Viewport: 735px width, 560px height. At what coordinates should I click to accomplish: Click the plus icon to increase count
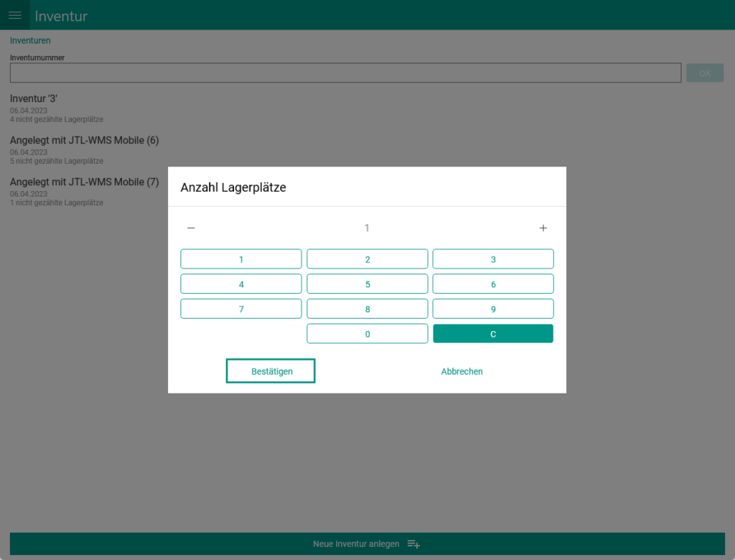pyautogui.click(x=543, y=228)
